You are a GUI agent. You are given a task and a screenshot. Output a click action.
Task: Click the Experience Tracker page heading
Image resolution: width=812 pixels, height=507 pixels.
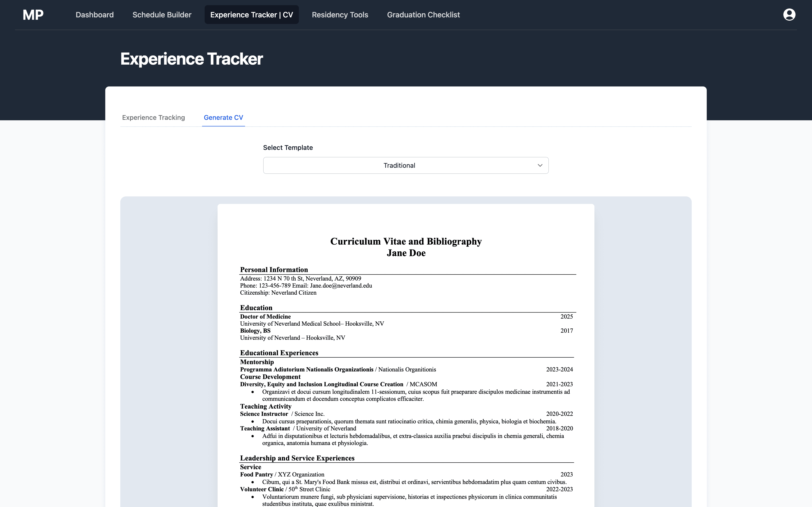pyautogui.click(x=191, y=59)
